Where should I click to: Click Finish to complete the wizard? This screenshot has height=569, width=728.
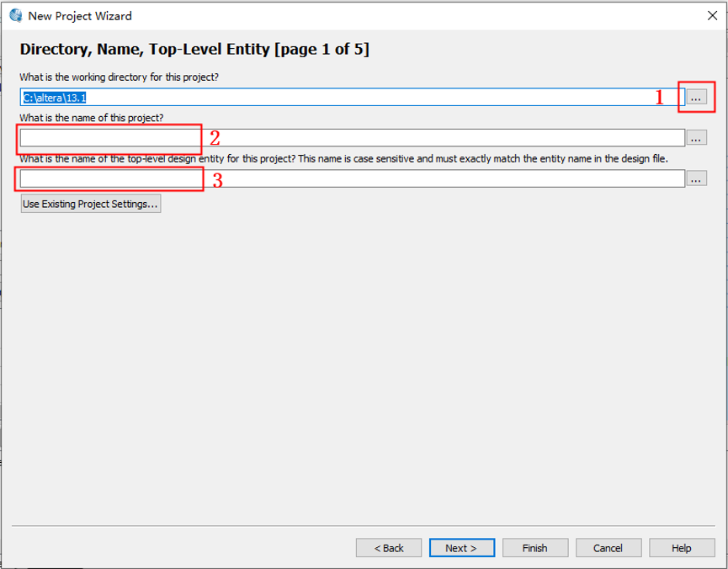point(534,548)
